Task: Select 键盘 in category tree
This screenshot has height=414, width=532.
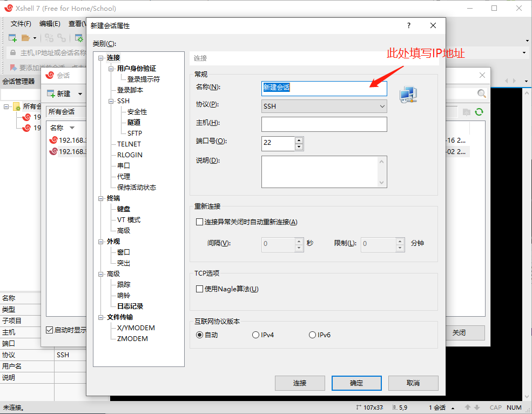Action: (x=124, y=209)
